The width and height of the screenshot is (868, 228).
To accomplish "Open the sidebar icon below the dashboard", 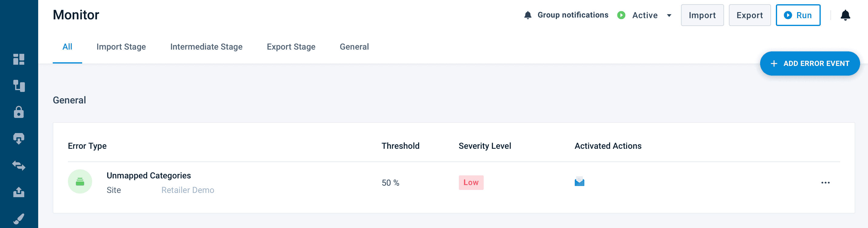I will coord(19,86).
